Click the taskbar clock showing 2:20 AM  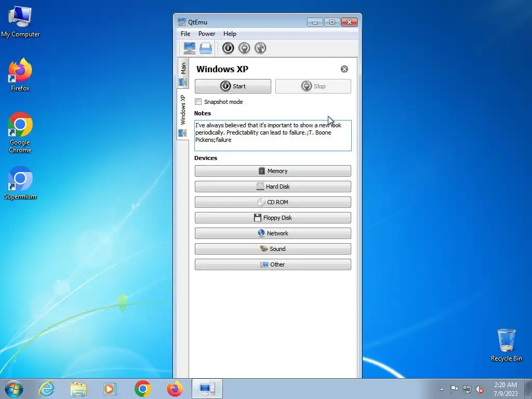pyautogui.click(x=506, y=389)
